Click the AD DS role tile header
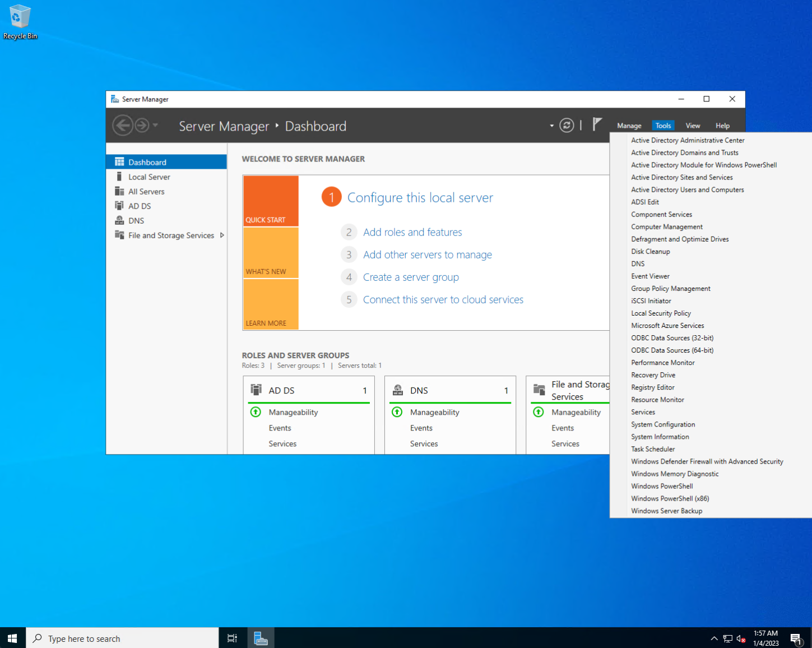812x648 pixels. (309, 390)
